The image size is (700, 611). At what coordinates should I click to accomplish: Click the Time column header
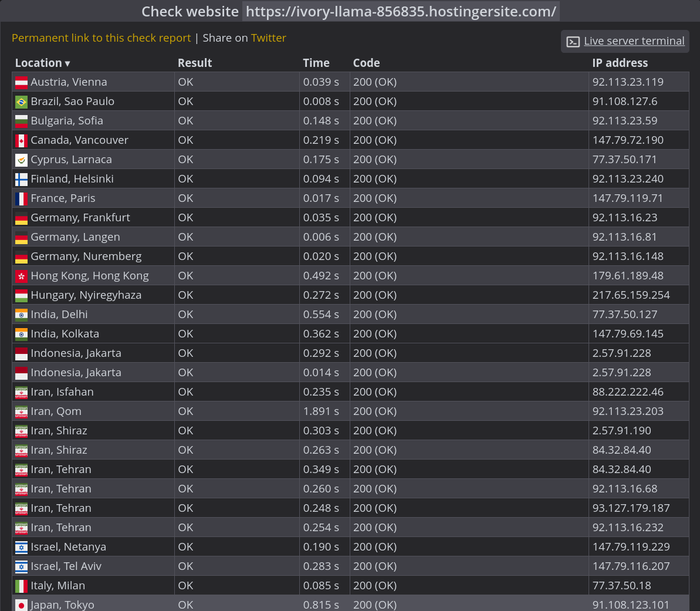tap(316, 63)
